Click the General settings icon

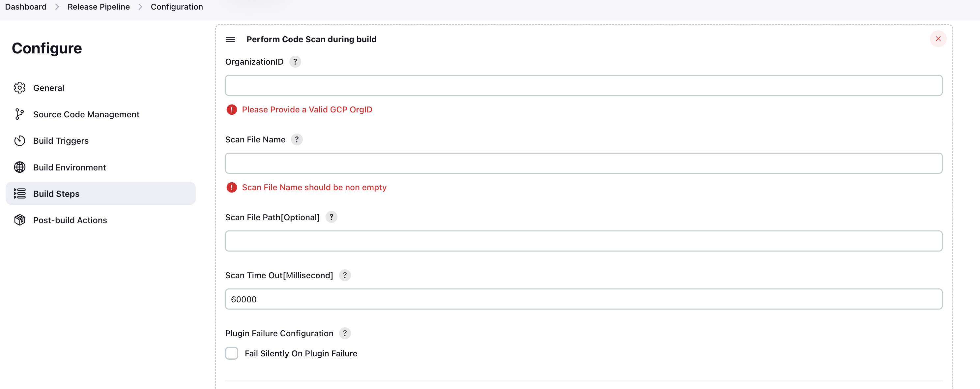tap(20, 88)
